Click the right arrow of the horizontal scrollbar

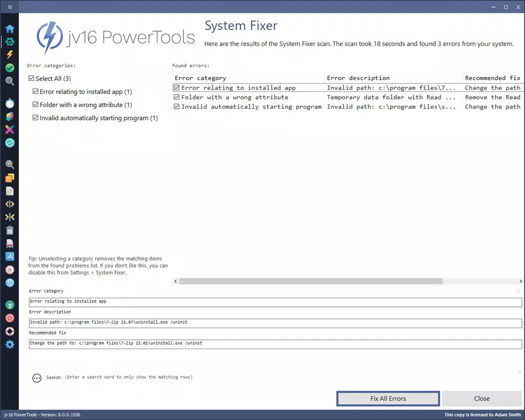click(520, 281)
